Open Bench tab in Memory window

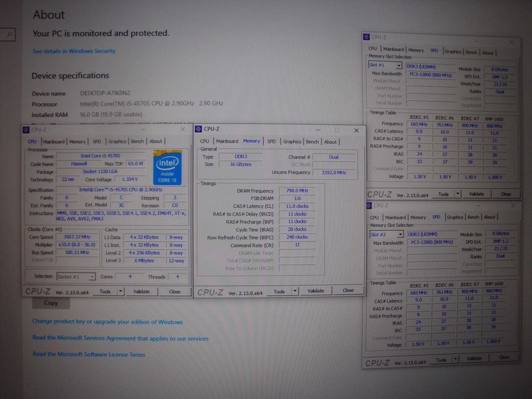pyautogui.click(x=312, y=142)
